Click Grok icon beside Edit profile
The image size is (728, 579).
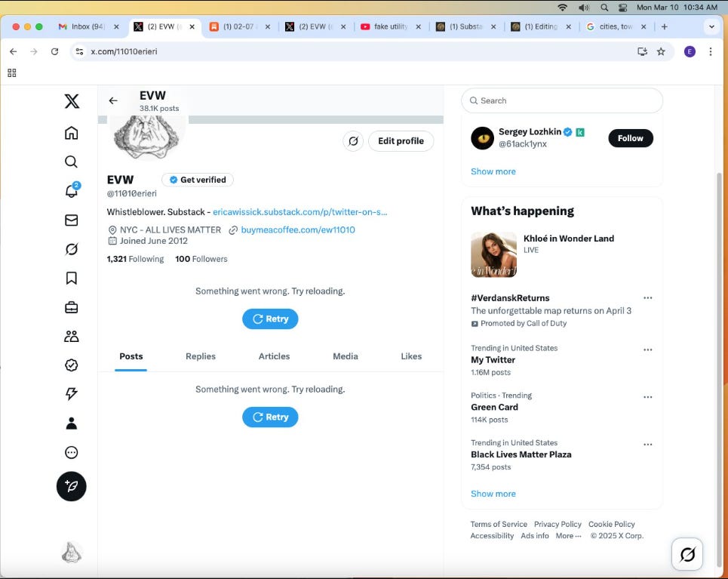(353, 141)
